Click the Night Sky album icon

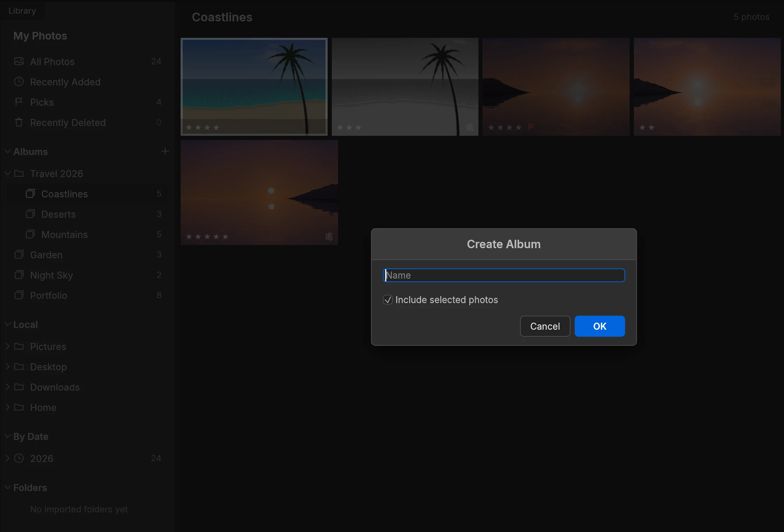[19, 275]
